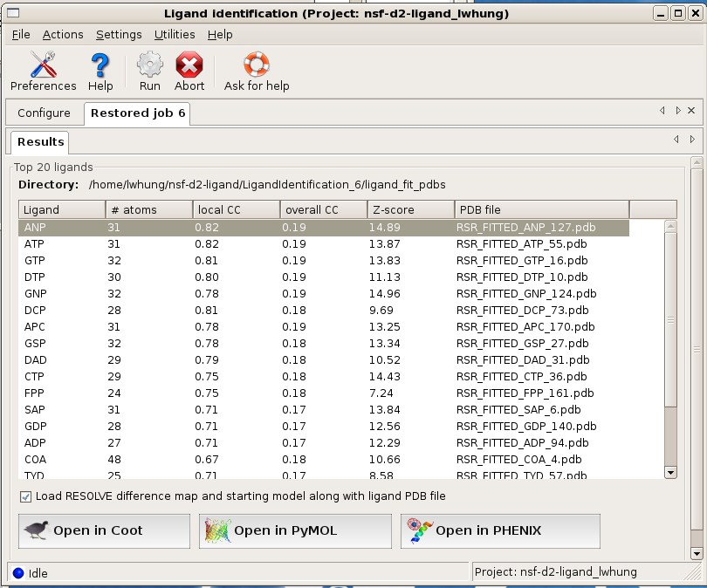Select the Coot bird icon
Screen dimensions: 707x588
click(x=39, y=530)
